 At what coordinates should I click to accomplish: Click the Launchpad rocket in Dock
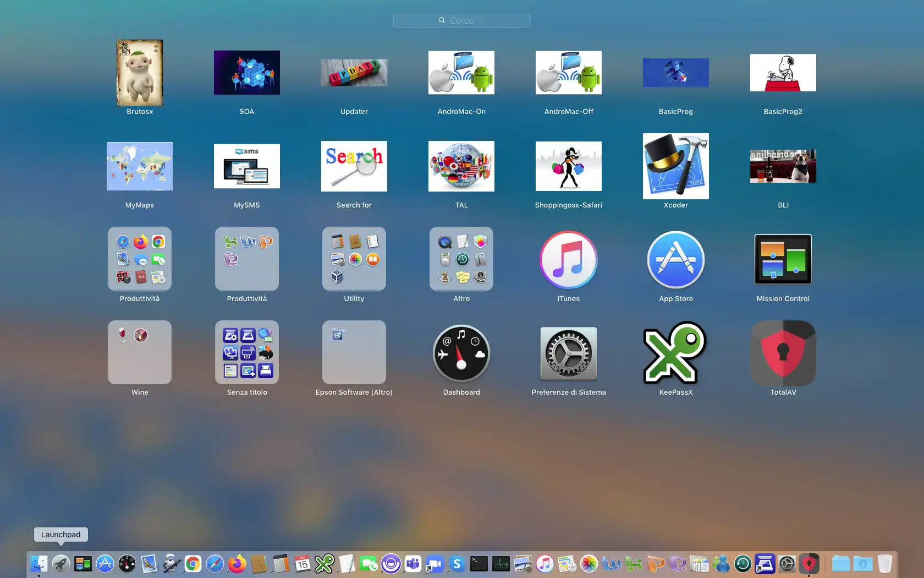(61, 564)
